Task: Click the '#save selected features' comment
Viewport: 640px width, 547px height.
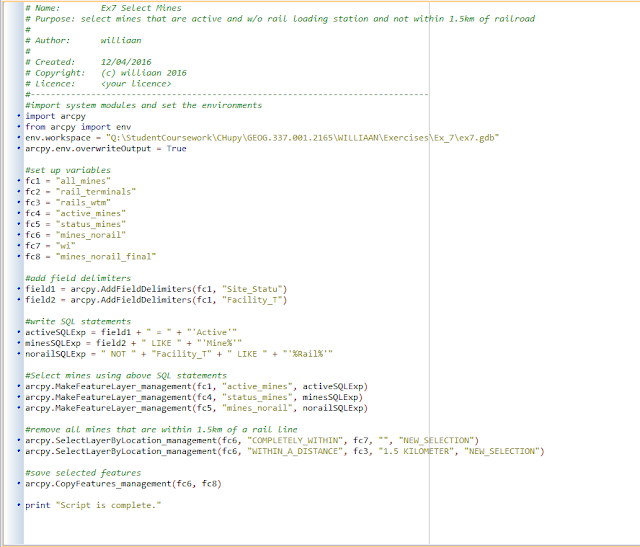Action: coord(83,473)
